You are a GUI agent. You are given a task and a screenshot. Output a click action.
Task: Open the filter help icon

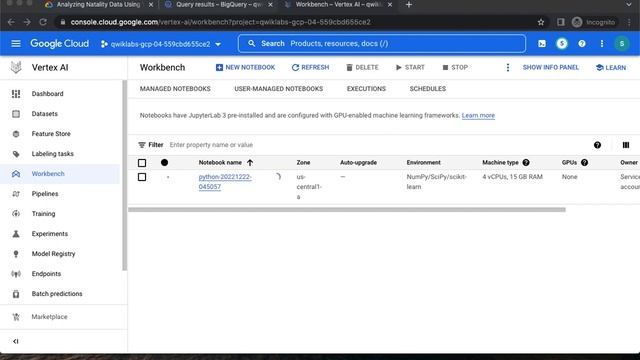[x=598, y=145]
